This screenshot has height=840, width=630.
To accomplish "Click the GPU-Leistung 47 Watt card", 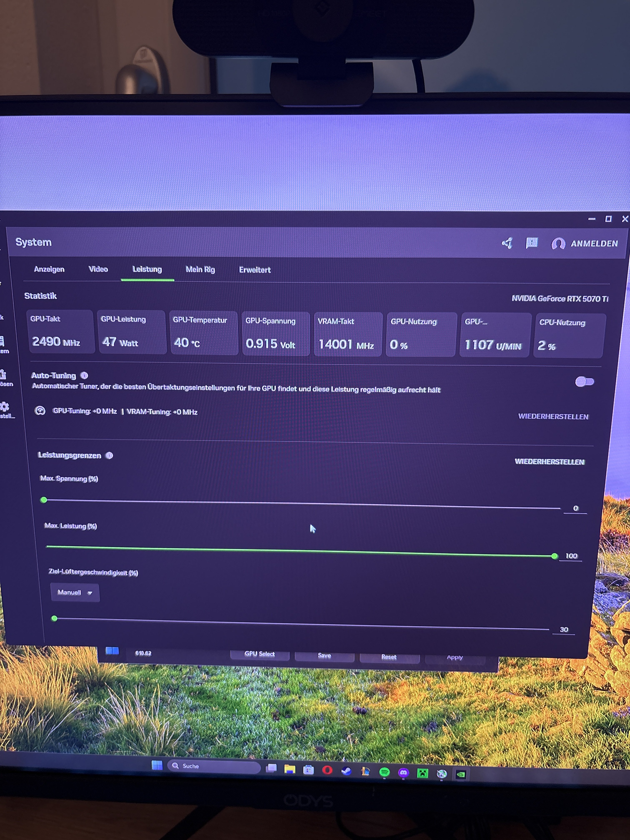I will pos(132,332).
